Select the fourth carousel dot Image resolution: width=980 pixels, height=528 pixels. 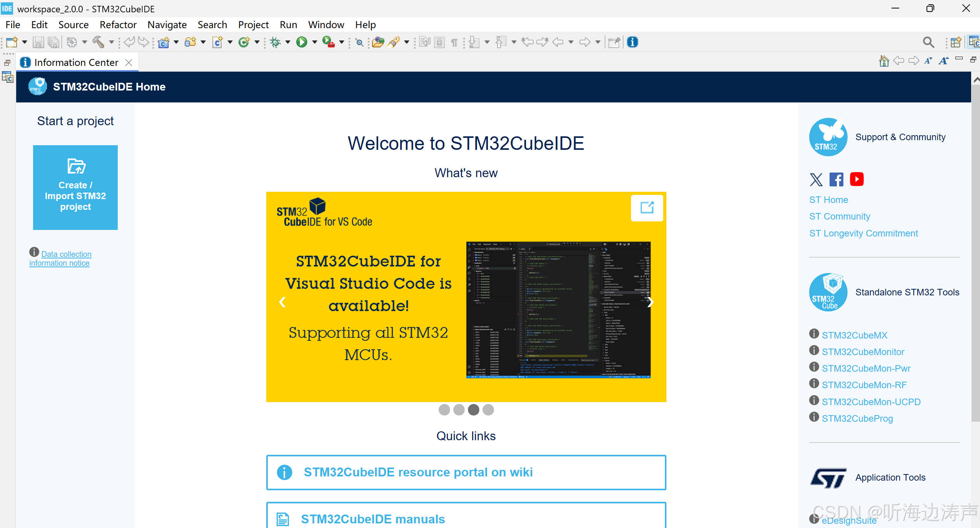(488, 410)
